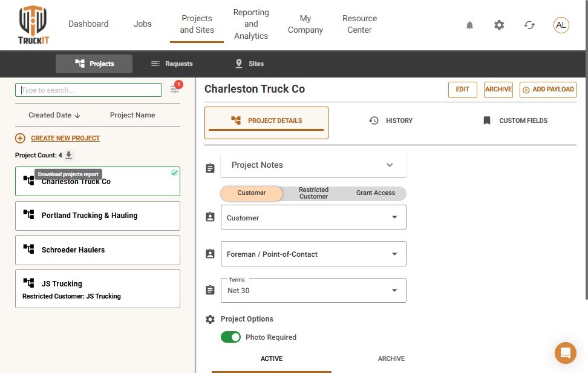Click the Schroeder Haulers project tree icon
The height and width of the screenshot is (373, 588).
click(29, 249)
